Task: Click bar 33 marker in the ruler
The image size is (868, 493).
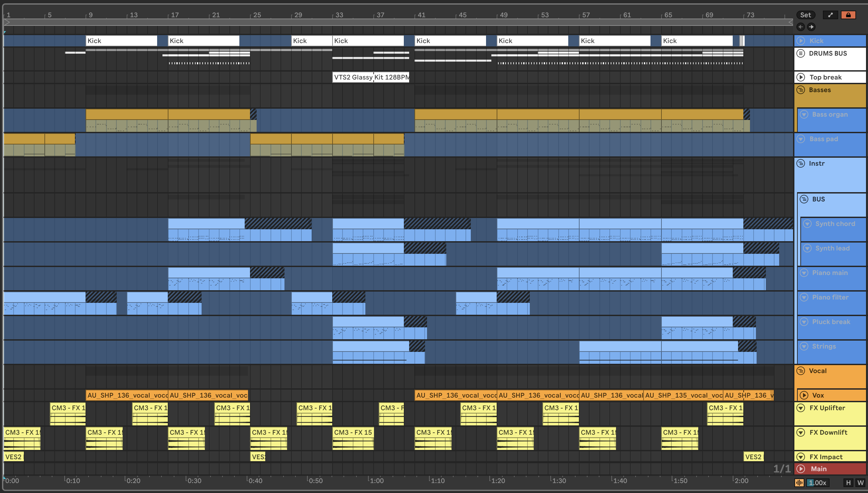Action: [339, 15]
